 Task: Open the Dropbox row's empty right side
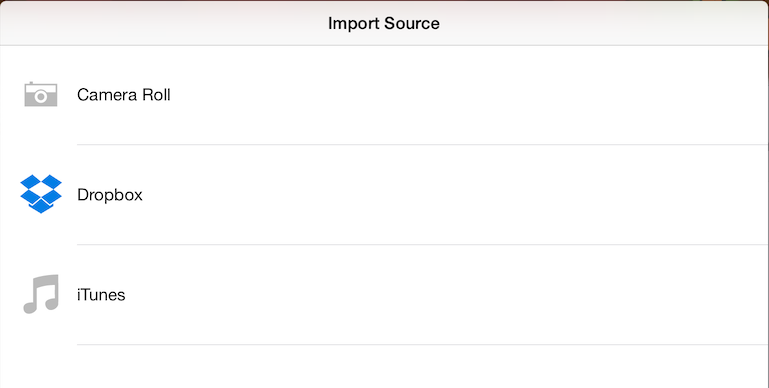pyautogui.click(x=456, y=195)
